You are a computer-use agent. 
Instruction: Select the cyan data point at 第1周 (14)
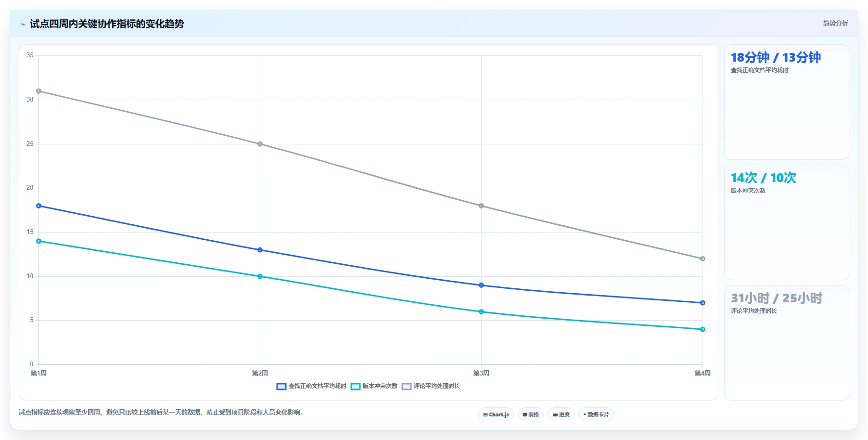[x=38, y=241]
